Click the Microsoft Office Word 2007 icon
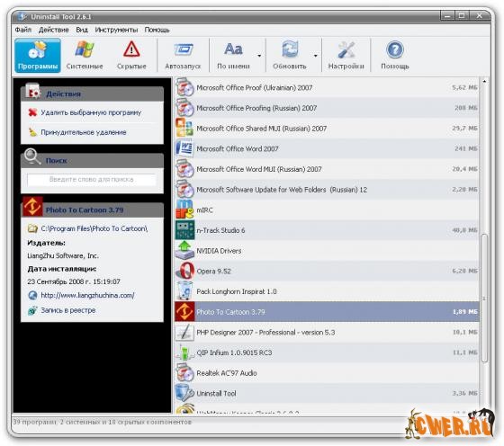The image size is (504, 446). coord(184,148)
